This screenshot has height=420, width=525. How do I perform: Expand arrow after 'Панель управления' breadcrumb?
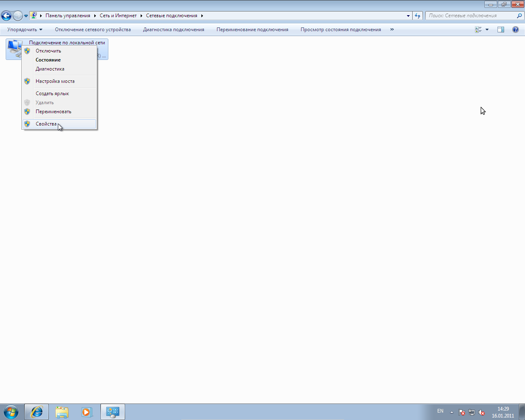[95, 16]
